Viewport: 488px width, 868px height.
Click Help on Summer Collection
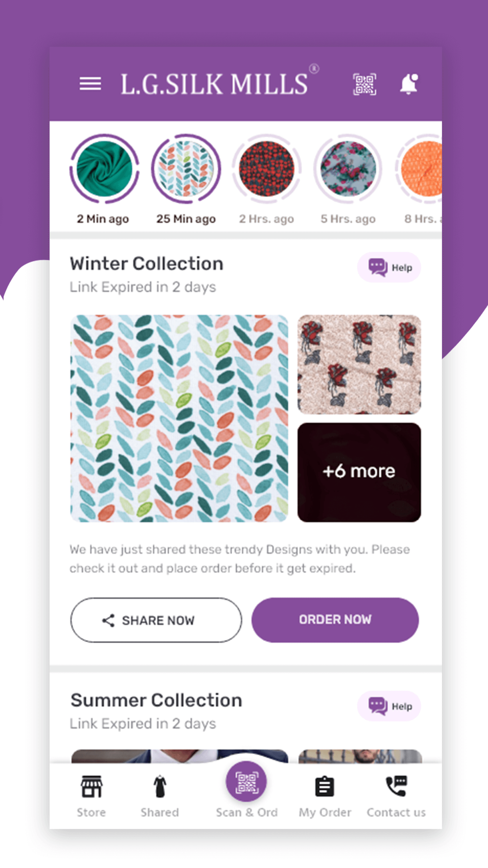pyautogui.click(x=389, y=706)
